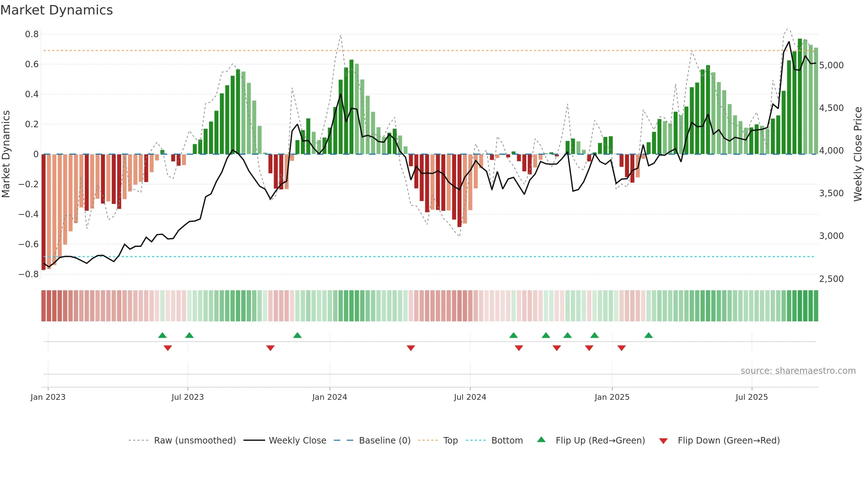Image resolution: width=868 pixels, height=488 pixels.
Task: Toggle the Raw (unsmoothed) legend entry
Action: 195,440
